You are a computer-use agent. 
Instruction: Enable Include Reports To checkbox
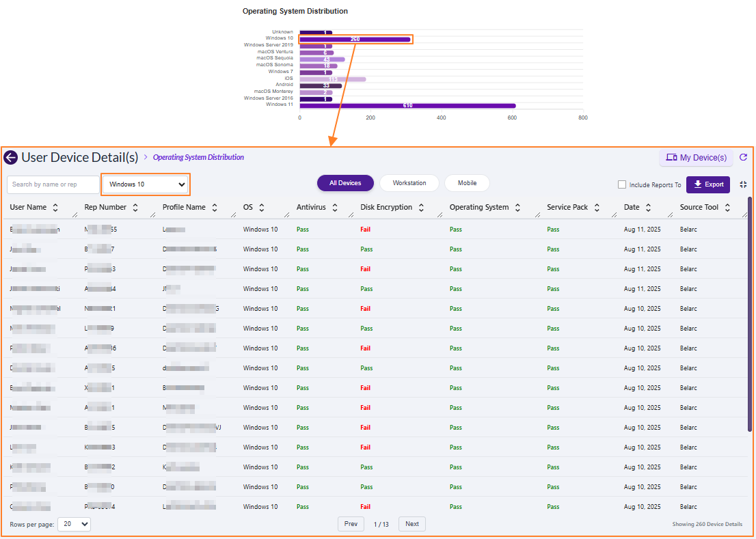pyautogui.click(x=622, y=184)
